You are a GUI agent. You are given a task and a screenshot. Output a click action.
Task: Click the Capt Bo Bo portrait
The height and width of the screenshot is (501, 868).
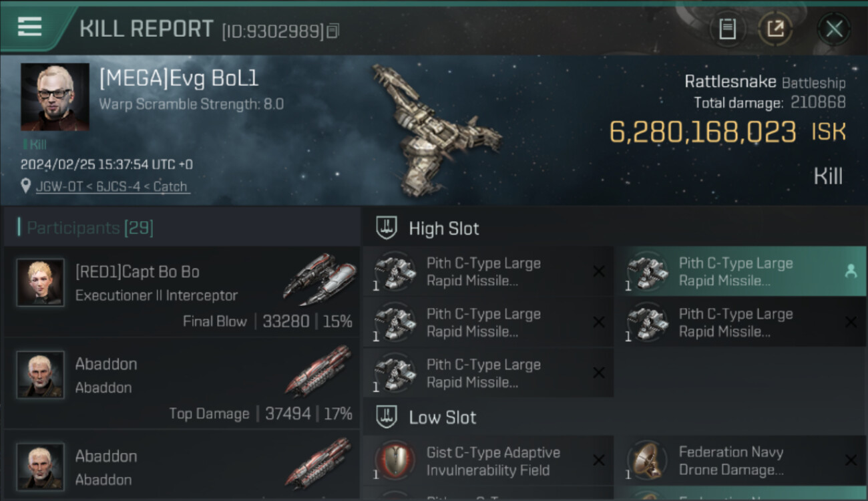[40, 283]
